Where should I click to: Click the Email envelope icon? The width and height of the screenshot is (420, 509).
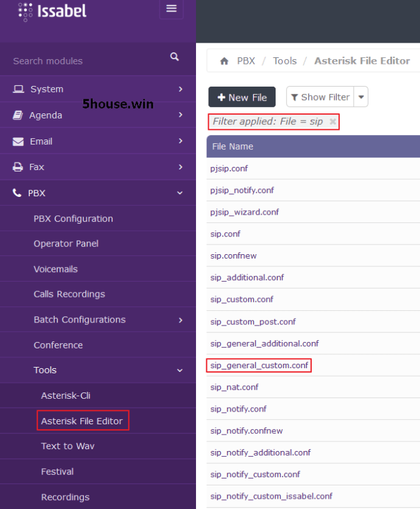coord(18,141)
